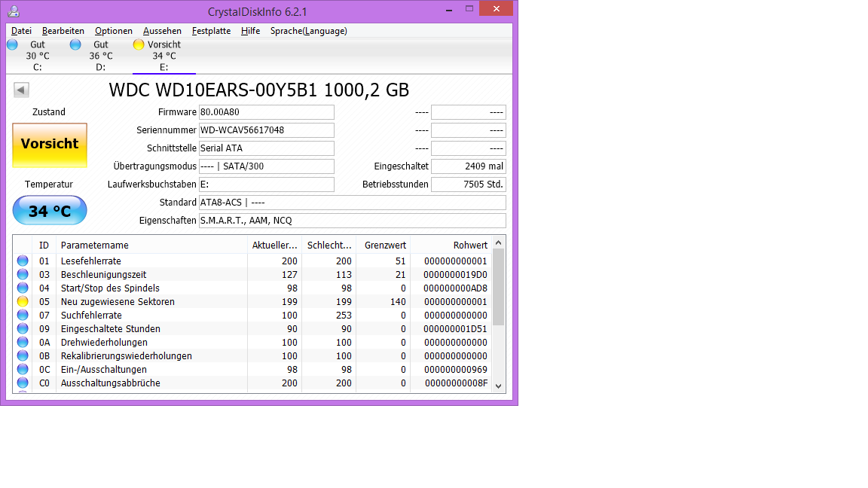
Task: Click the Eingeschaltet value 2409 mal
Action: [x=469, y=166]
